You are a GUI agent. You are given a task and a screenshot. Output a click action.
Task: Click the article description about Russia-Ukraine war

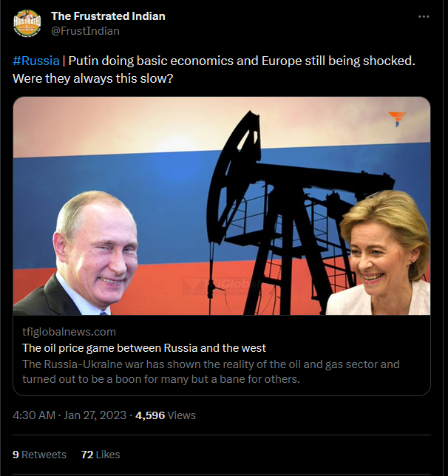(x=211, y=372)
